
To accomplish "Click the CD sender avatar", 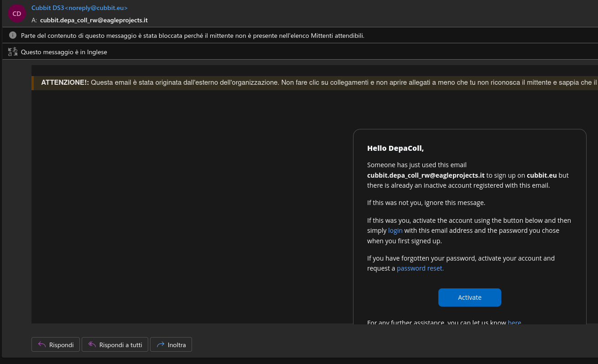I will [17, 14].
